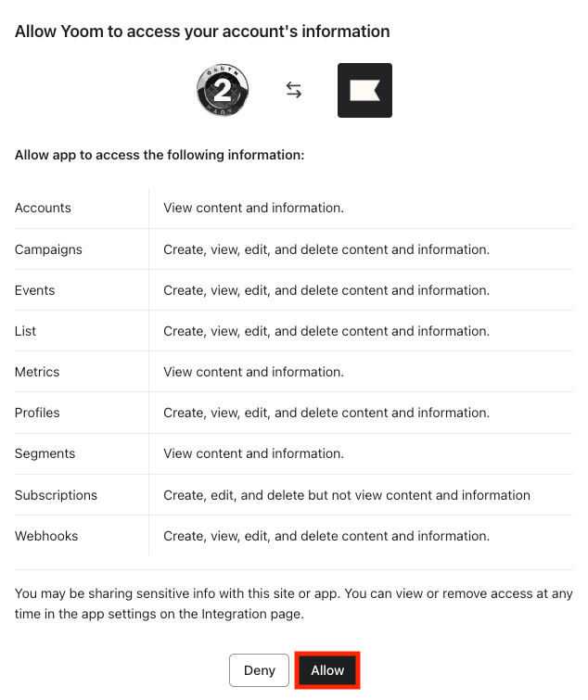
Task: Click the Webhooks permission description text
Action: click(x=326, y=536)
